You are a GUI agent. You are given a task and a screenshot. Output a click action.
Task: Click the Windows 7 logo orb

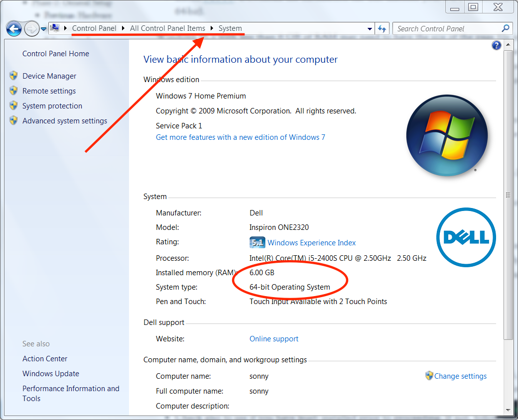pos(447,135)
